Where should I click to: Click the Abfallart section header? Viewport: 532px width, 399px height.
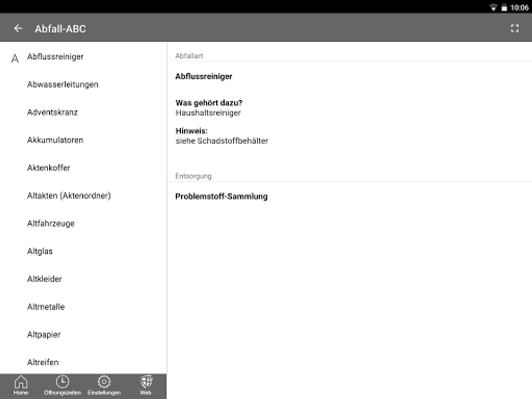(x=189, y=56)
